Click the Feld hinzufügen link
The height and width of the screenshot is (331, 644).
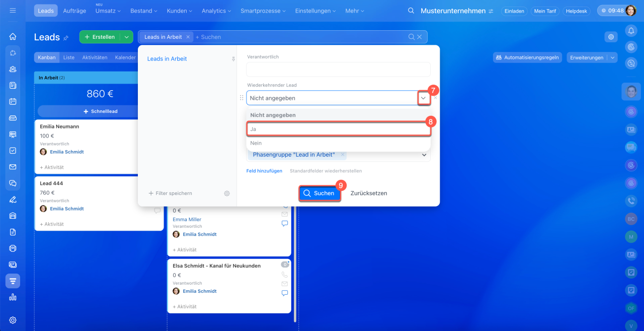(x=264, y=171)
